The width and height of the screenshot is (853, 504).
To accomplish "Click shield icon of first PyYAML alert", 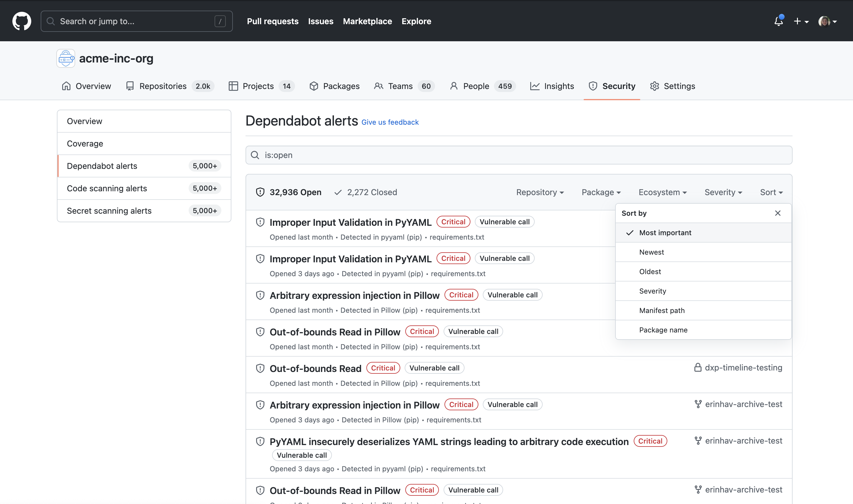I will (x=260, y=222).
